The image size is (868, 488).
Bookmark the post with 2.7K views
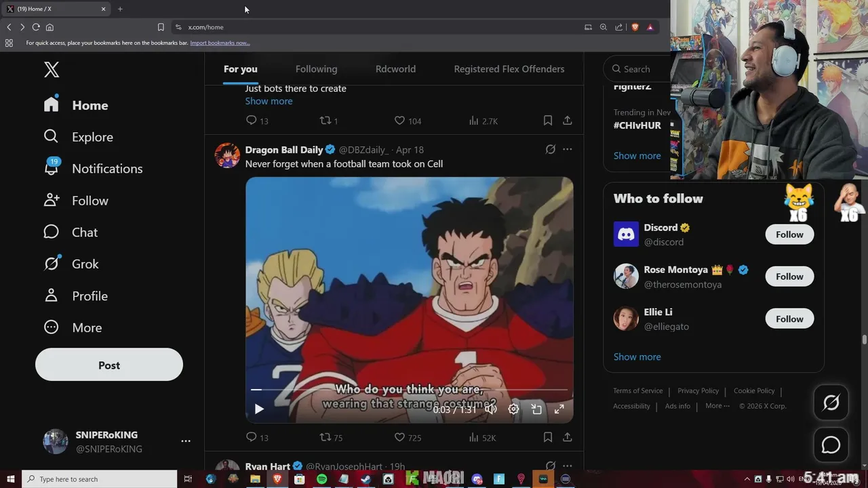[547, 121]
